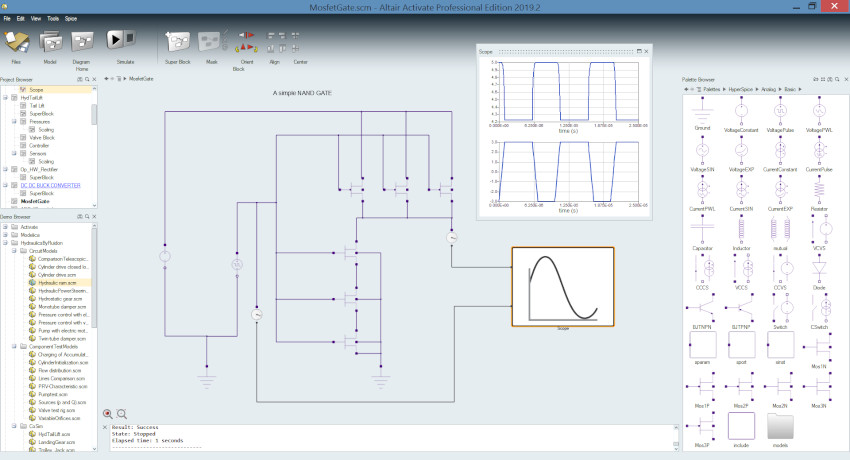Select the Ground block in palette
Screen dimensions: 850x460
point(702,112)
